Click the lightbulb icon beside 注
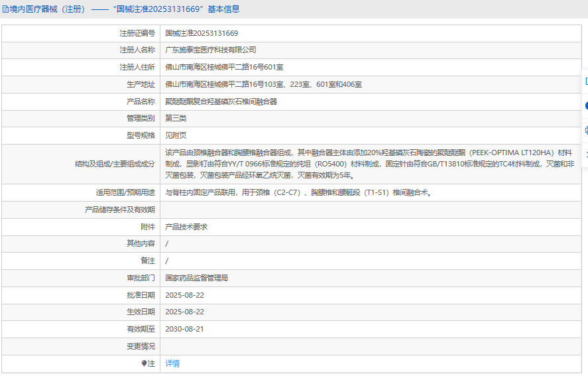 144,363
